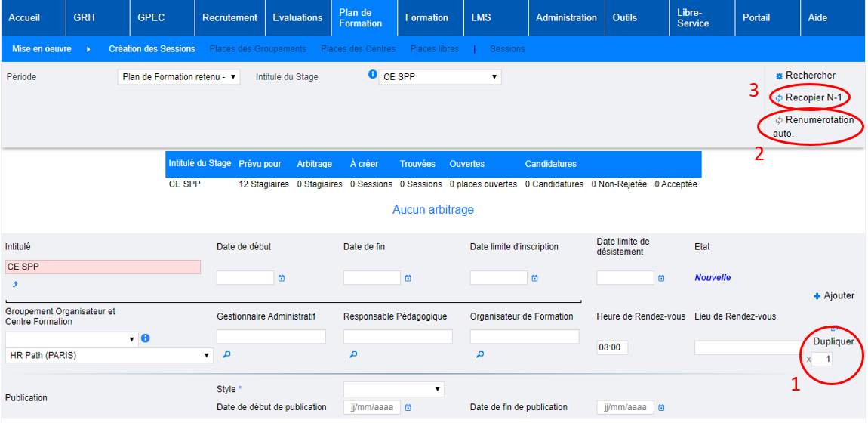868x423 pixels.
Task: Open calendar for Date de début de publication
Action: [408, 408]
